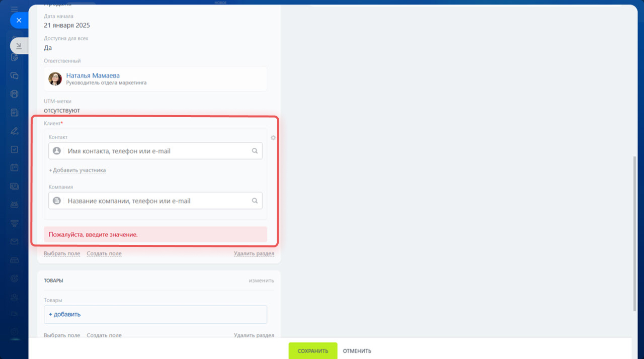This screenshot has width=644, height=359.
Task: Open the CRM funnel icon in sidebar
Action: [15, 223]
